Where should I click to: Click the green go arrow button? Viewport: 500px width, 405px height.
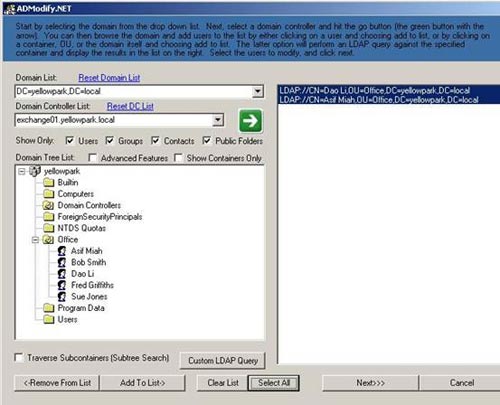pos(251,121)
